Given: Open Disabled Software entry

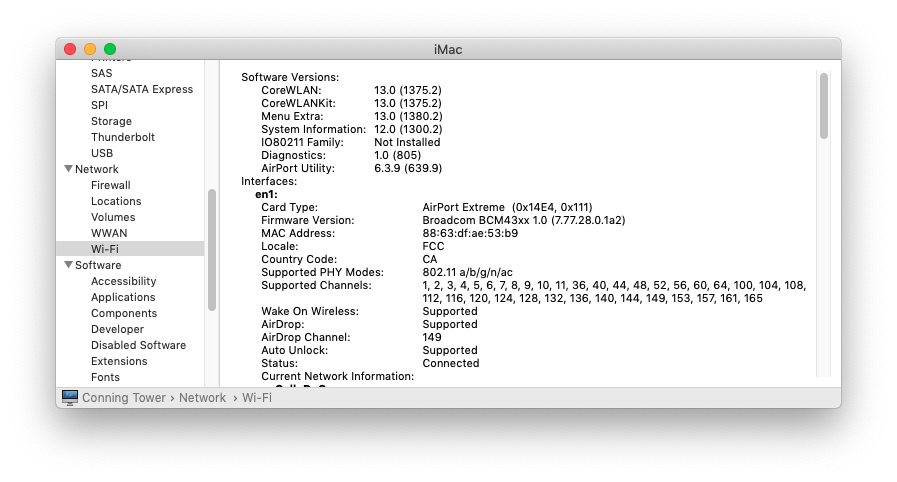Looking at the screenshot, I should (x=138, y=345).
